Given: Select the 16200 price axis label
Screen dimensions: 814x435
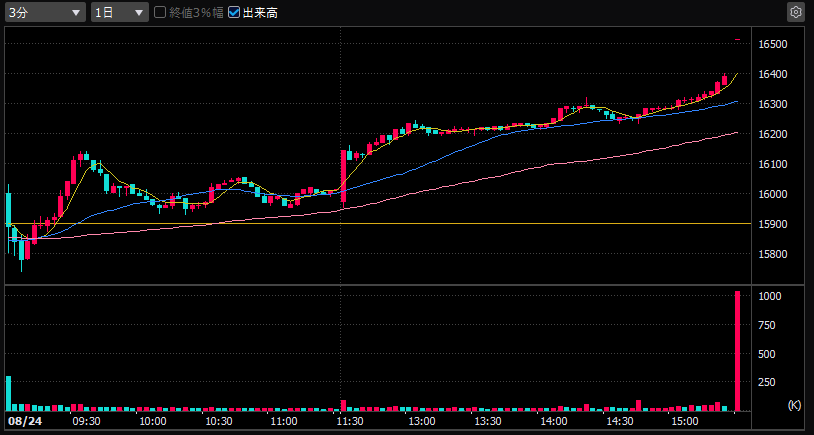Looking at the screenshot, I should [772, 134].
